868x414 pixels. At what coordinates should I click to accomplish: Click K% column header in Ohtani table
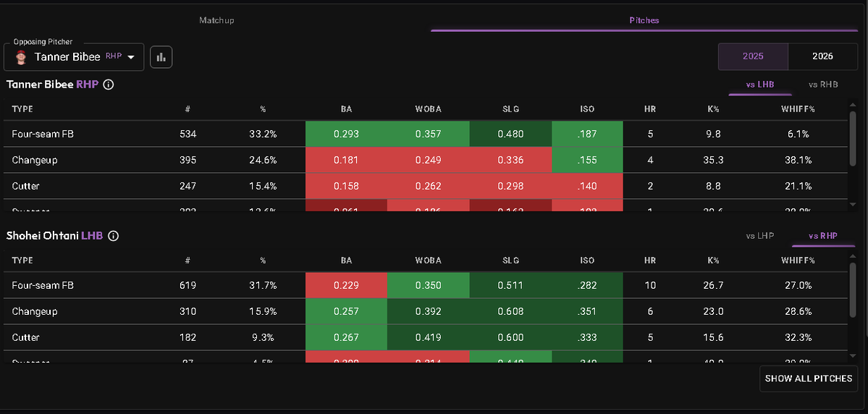pos(712,260)
